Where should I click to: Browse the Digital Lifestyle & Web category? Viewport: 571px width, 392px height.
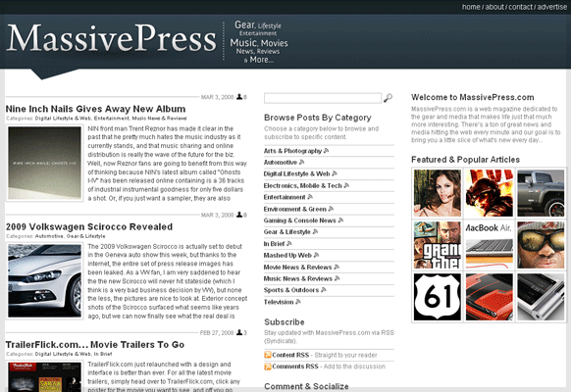tap(297, 174)
